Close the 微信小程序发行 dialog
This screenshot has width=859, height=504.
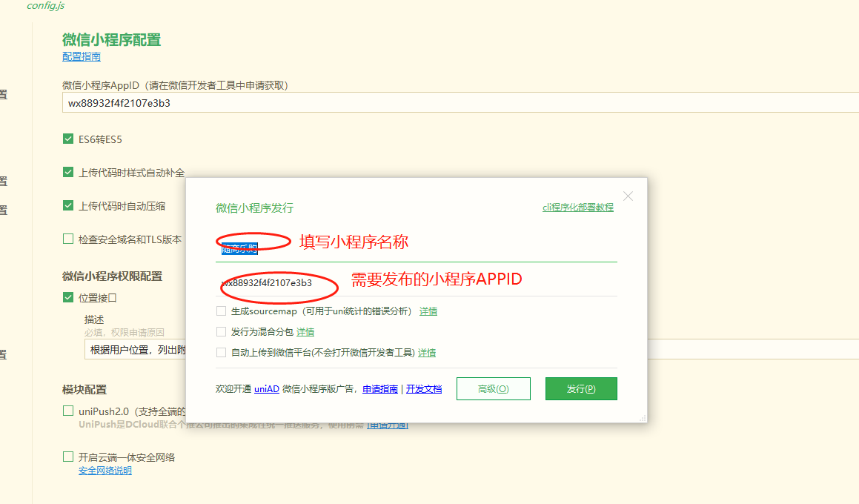(628, 196)
